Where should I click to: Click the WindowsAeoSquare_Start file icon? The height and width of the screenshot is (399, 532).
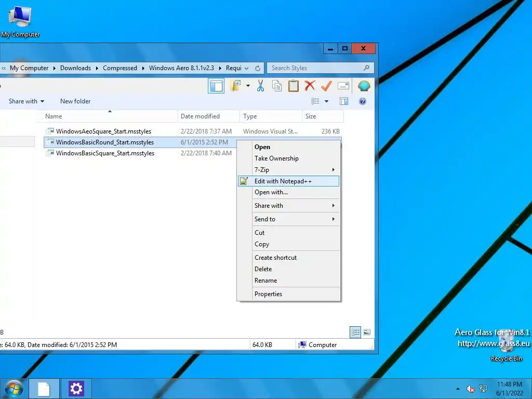[50, 131]
